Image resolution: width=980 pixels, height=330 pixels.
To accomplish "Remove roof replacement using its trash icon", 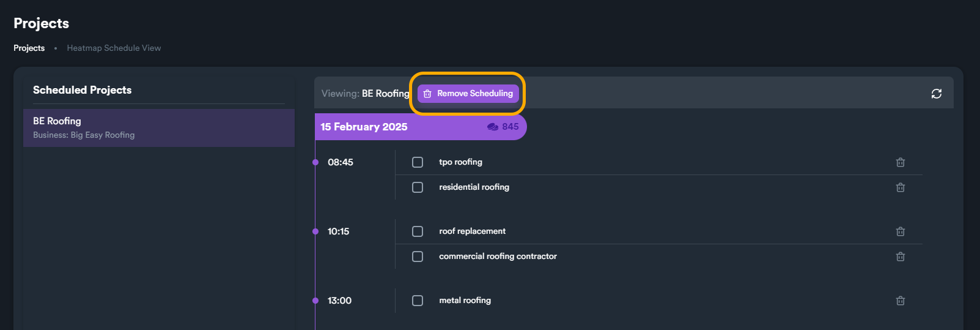I will point(900,231).
